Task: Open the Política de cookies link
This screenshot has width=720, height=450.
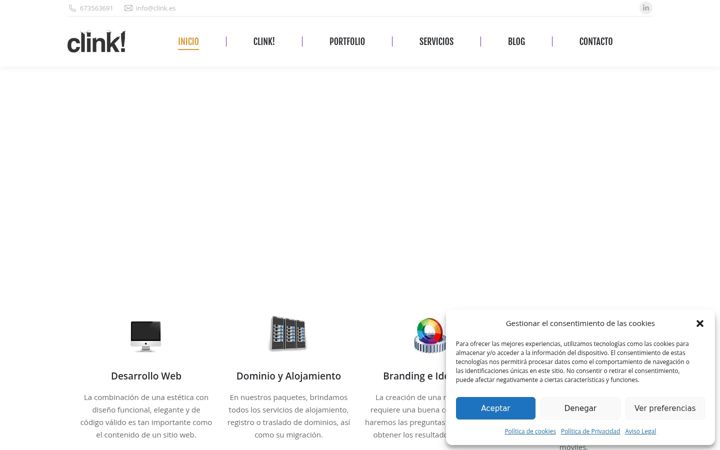Action: (530, 432)
